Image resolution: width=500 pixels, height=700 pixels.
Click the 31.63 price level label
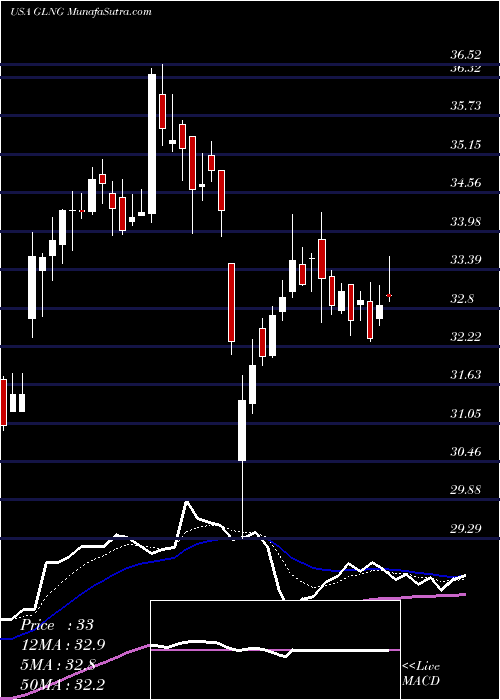click(x=466, y=375)
